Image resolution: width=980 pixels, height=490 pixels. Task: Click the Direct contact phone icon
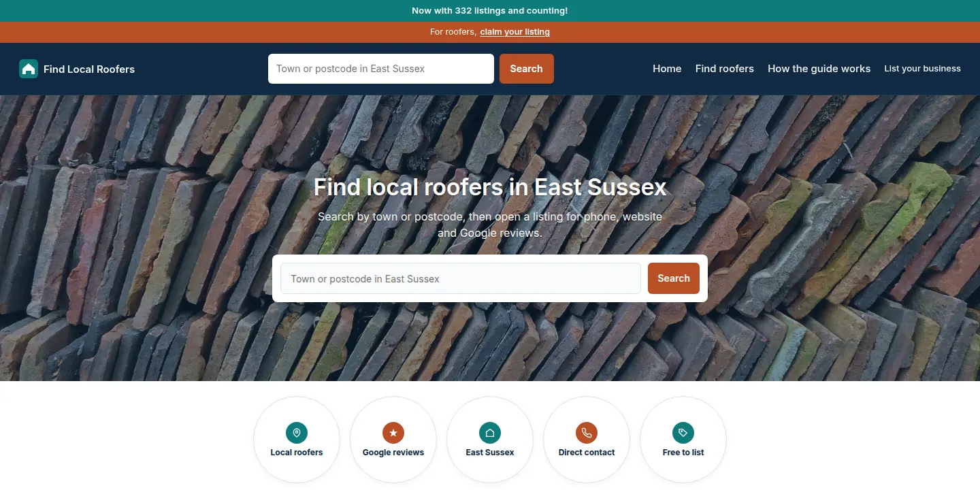[587, 433]
